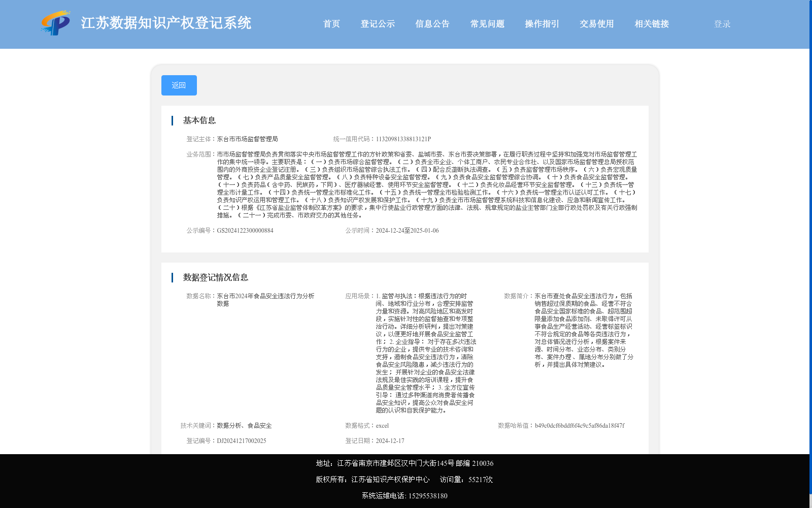Click the site title 江苏数据知识产权登记系统

166,23
